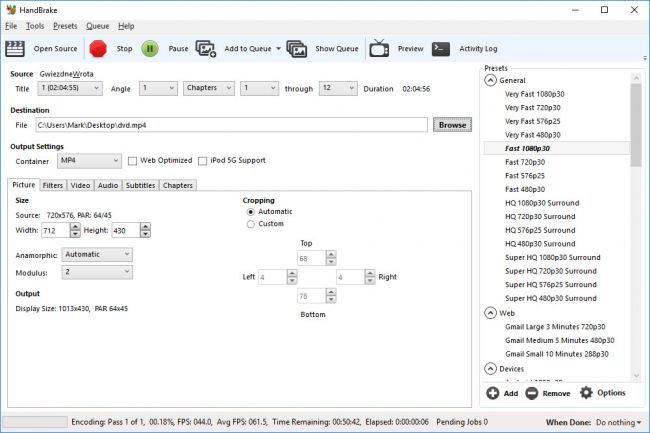Click the Options gear icon under presets

[x=586, y=393]
